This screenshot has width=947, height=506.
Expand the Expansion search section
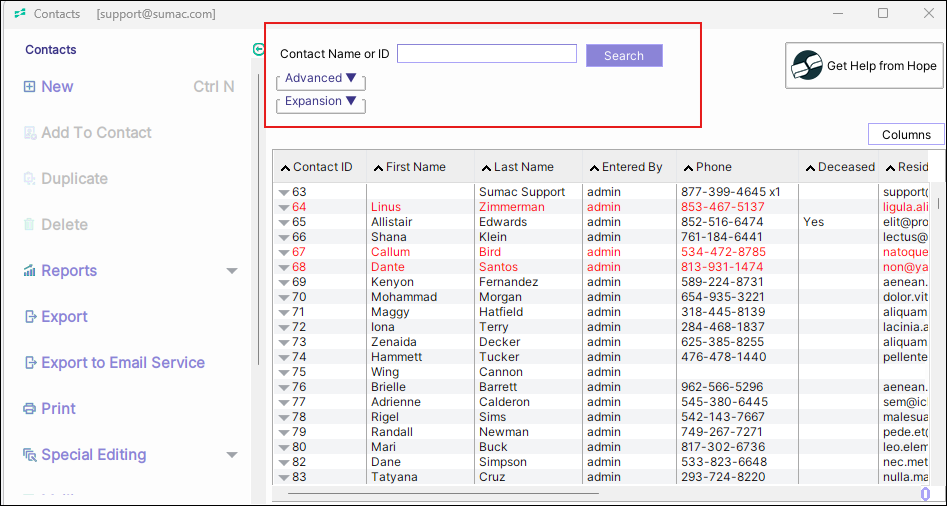(320, 101)
